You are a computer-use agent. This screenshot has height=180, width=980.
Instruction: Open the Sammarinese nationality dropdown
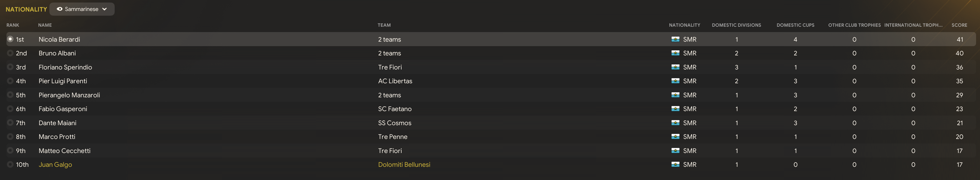point(81,9)
